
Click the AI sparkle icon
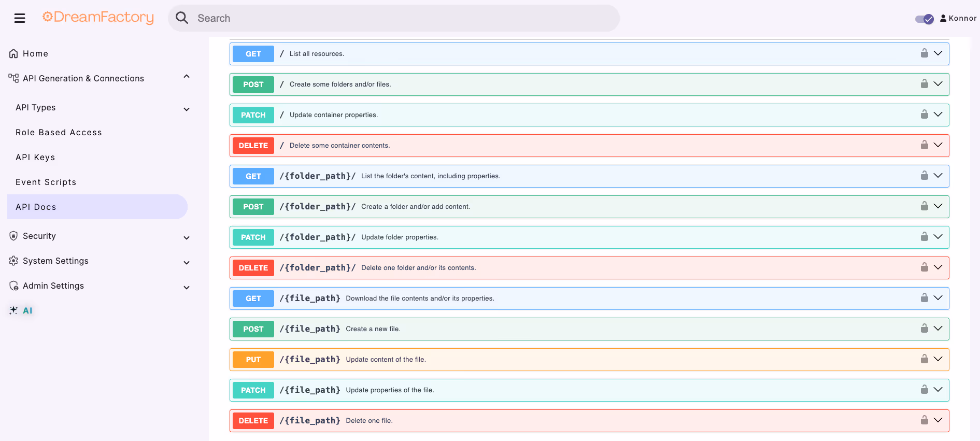[13, 310]
